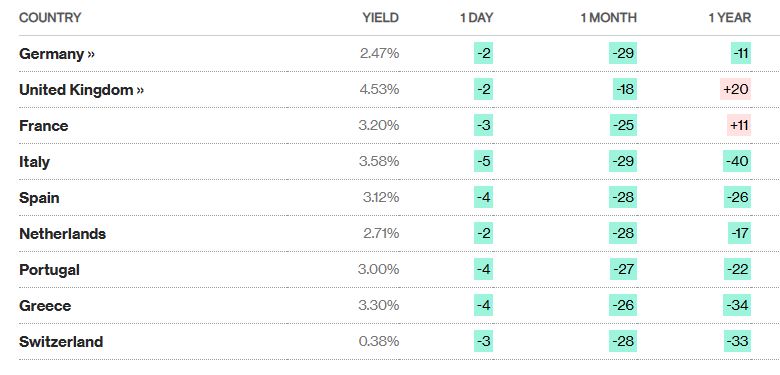Viewport: 780px width, 375px height.
Task: Click the pink +11 one-year change for France
Action: (x=739, y=125)
